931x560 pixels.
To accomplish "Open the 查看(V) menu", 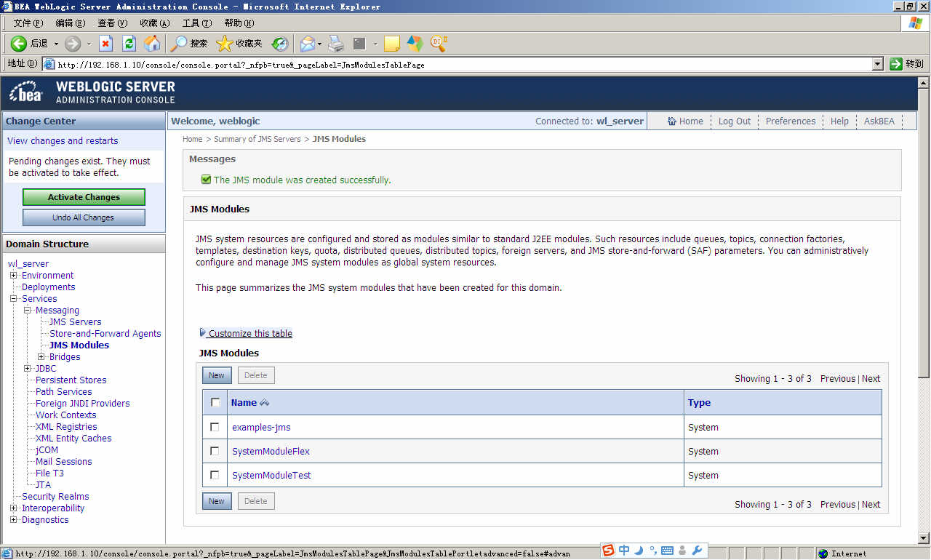I will coord(112,23).
